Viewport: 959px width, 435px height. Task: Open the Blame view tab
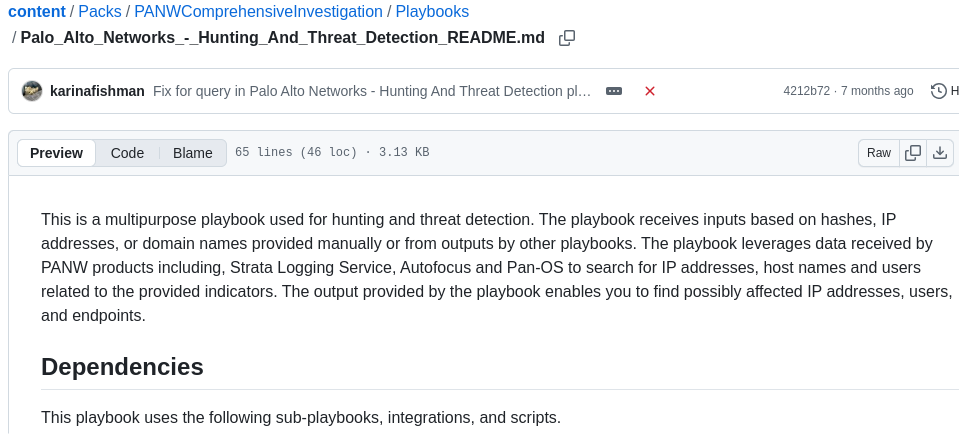pos(192,153)
